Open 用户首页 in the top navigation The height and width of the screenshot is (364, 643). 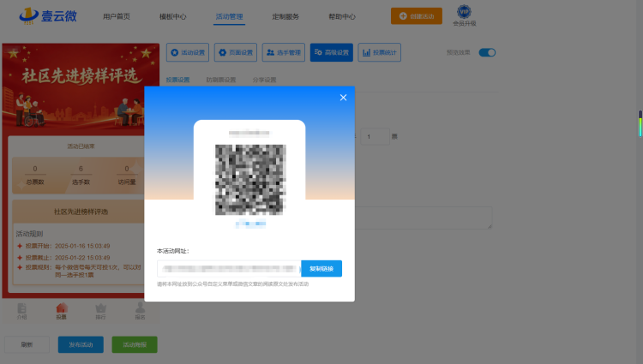[x=117, y=17]
